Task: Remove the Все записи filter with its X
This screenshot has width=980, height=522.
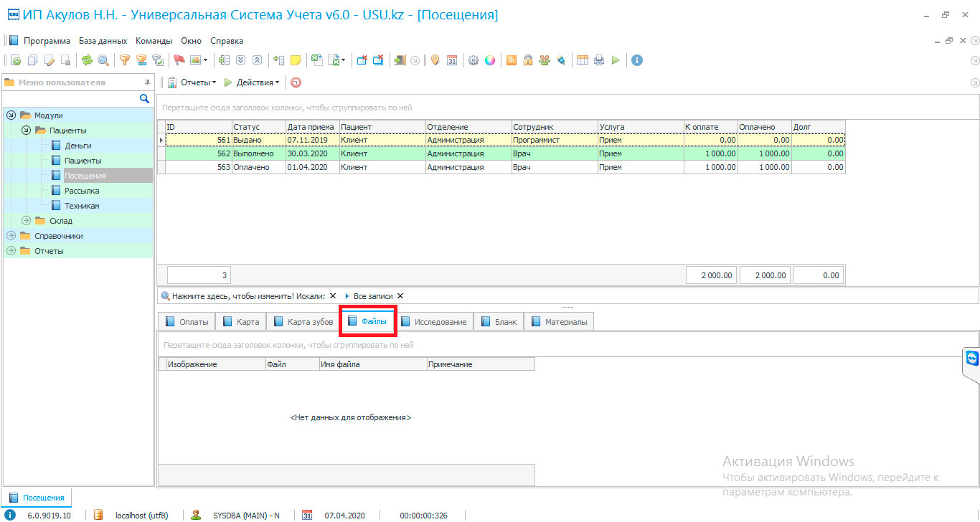Action: [400, 296]
